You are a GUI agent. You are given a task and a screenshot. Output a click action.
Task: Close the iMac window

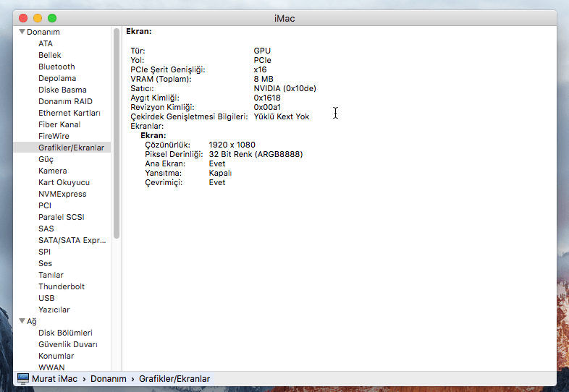tap(23, 18)
